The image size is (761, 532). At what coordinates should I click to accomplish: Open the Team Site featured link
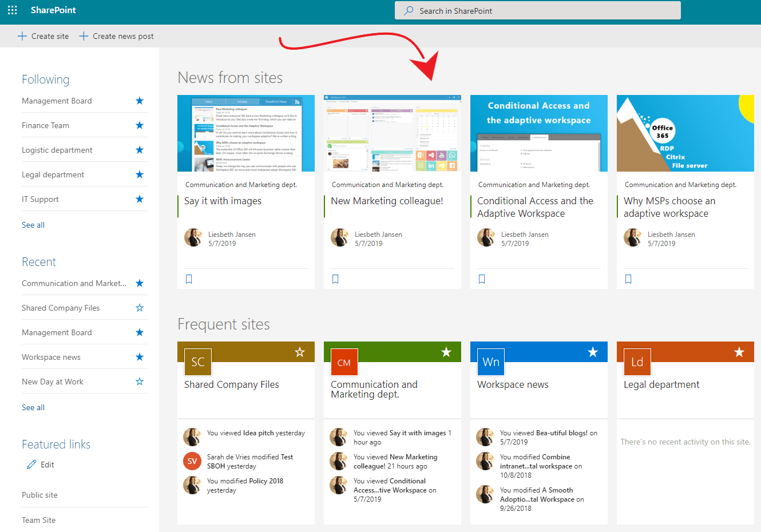click(x=39, y=520)
